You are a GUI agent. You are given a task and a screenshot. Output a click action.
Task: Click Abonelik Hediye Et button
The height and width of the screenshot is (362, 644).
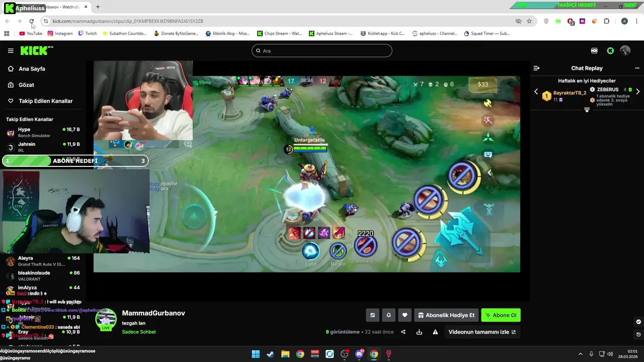tap(446, 315)
